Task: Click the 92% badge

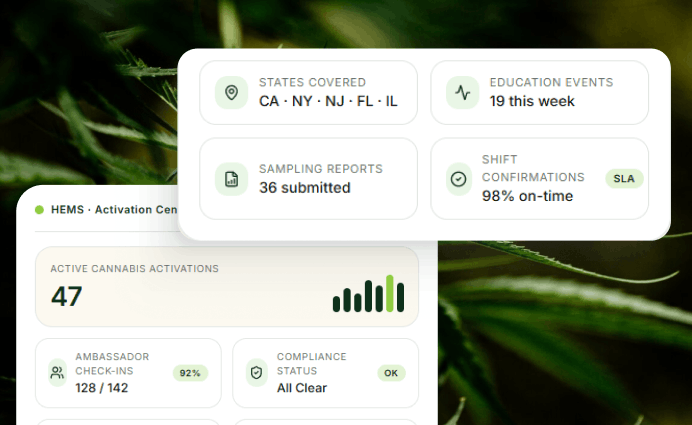Action: 190,373
